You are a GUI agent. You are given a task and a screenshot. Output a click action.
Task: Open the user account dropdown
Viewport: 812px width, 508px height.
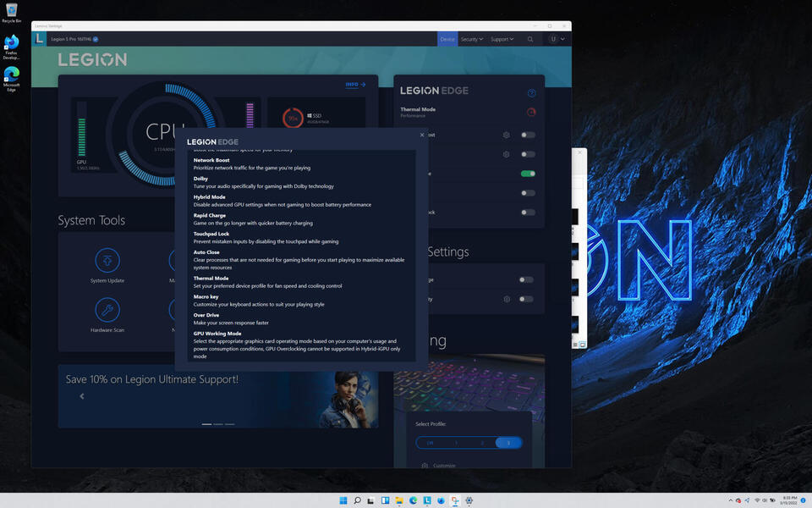pos(557,39)
